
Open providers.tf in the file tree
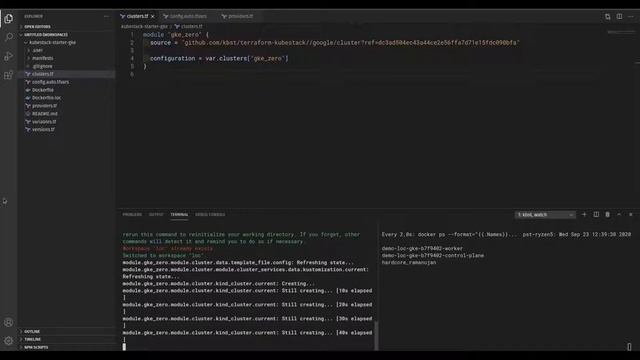click(x=67, y=106)
